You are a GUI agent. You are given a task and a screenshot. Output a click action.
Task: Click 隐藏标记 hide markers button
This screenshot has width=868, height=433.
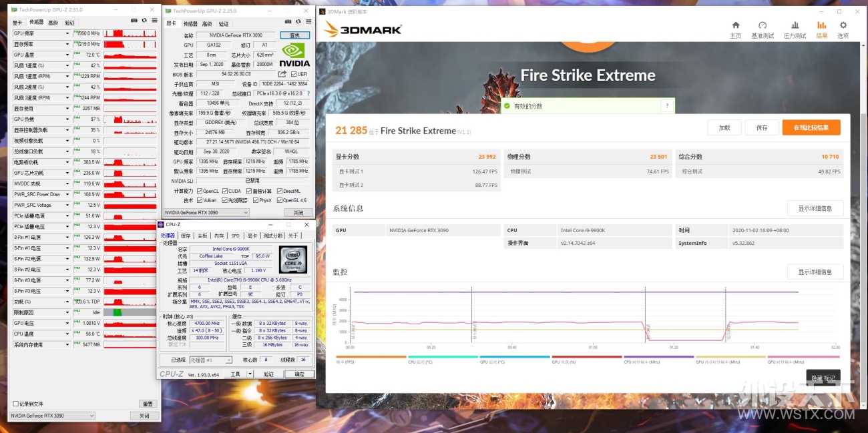pos(823,378)
